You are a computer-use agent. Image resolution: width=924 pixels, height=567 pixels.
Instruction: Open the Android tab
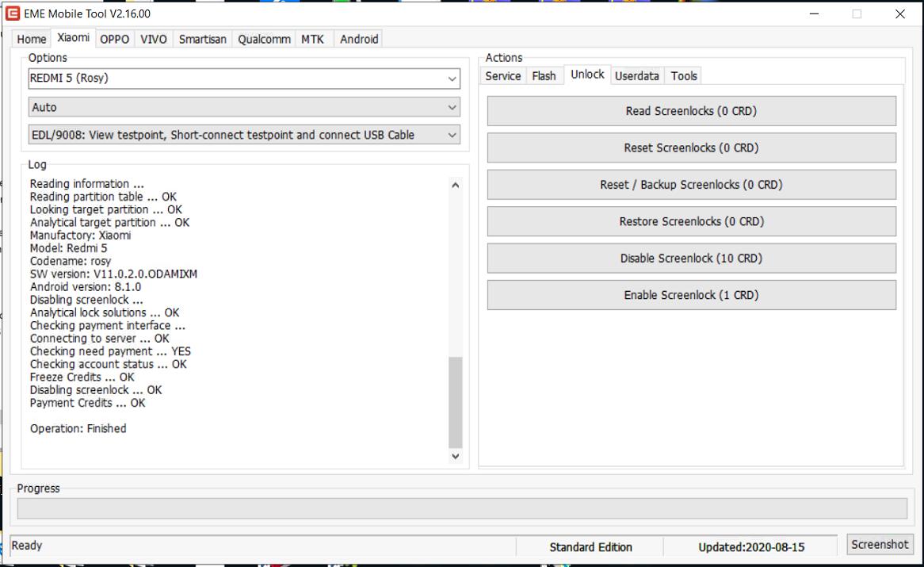(x=359, y=39)
